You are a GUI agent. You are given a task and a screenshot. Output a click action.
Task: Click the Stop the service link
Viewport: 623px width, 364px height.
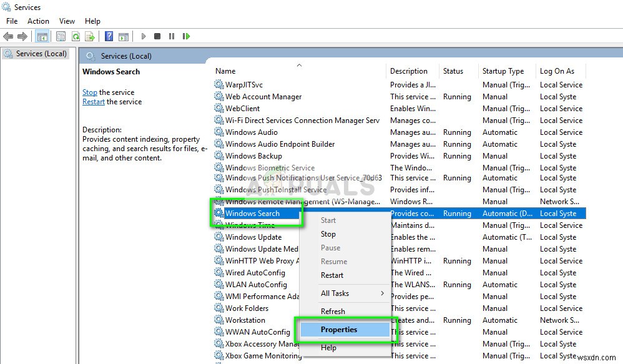pos(90,92)
